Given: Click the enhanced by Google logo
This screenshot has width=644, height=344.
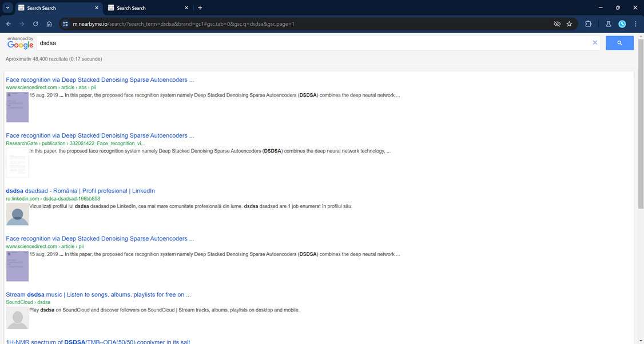Looking at the screenshot, I should [x=20, y=42].
